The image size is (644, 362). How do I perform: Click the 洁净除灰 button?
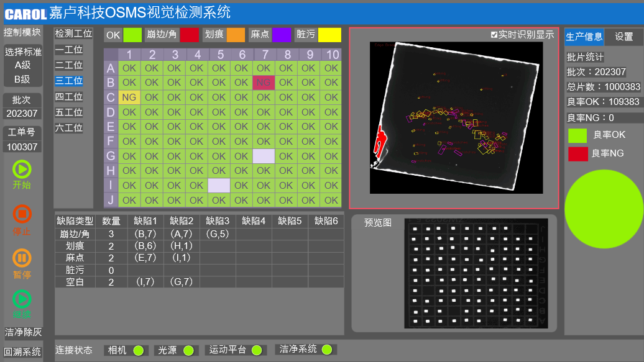pyautogui.click(x=23, y=332)
